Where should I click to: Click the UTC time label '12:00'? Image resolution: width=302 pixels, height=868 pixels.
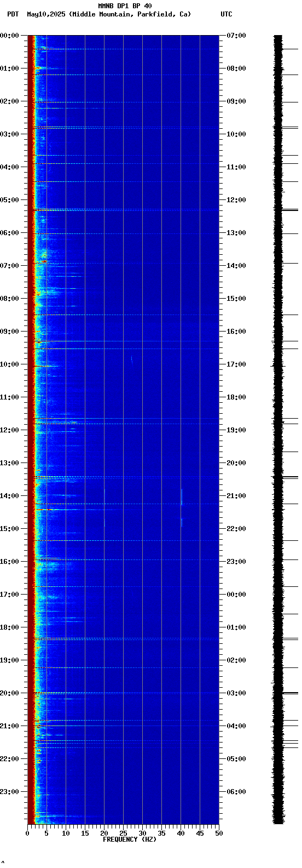pos(236,200)
